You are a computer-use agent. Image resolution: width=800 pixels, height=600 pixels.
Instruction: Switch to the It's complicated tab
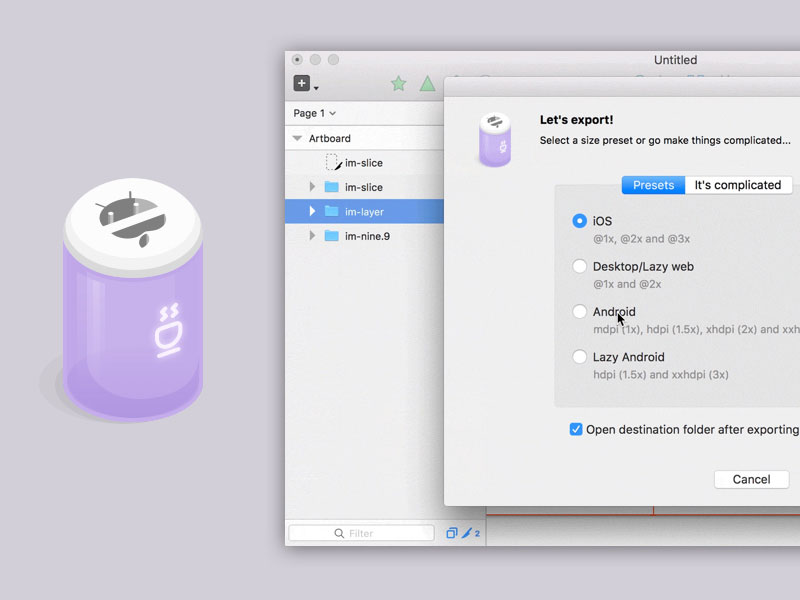[738, 185]
